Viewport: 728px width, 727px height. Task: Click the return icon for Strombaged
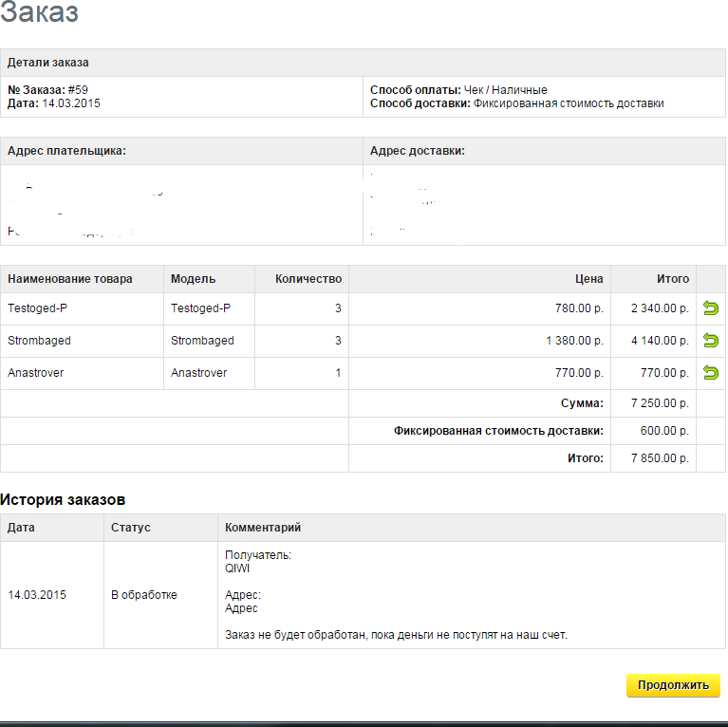(x=710, y=341)
